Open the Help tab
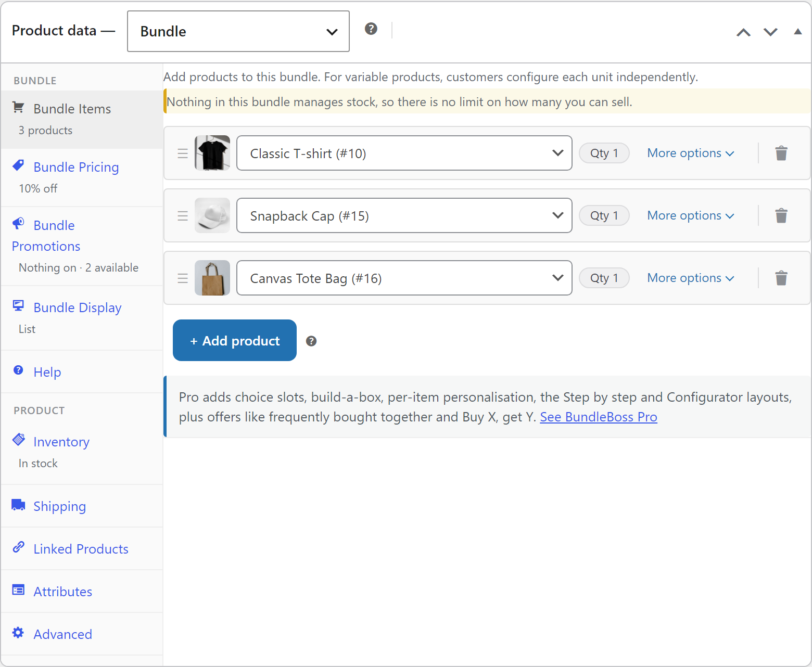 [x=82, y=372]
